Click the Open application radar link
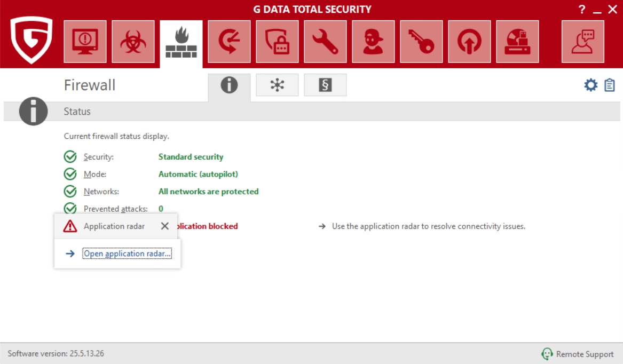The image size is (623, 364). [127, 254]
